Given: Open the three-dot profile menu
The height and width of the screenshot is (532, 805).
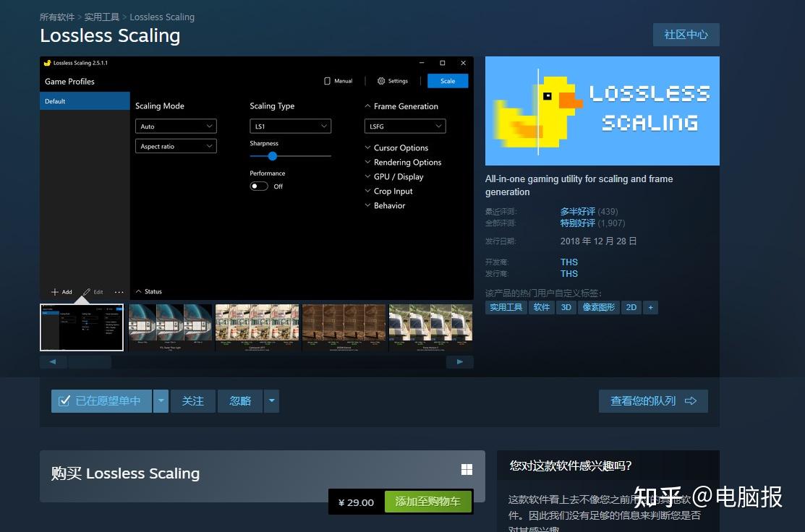Looking at the screenshot, I should [119, 292].
